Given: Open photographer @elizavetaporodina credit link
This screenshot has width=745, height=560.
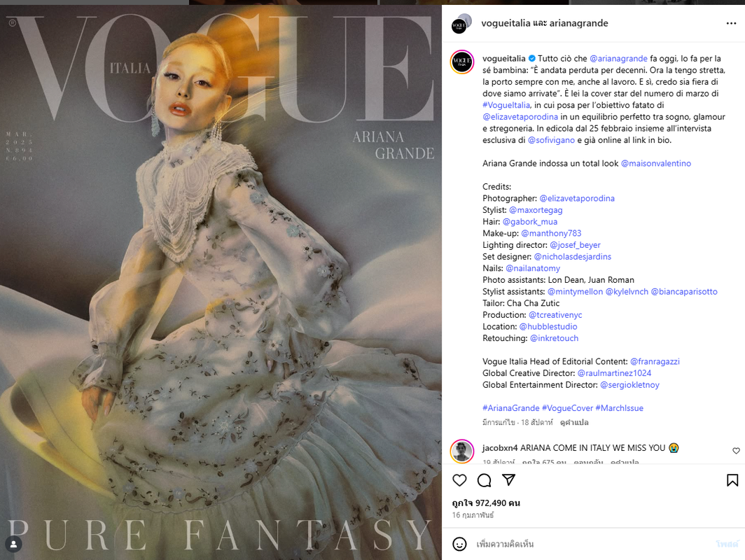Looking at the screenshot, I should [577, 199].
